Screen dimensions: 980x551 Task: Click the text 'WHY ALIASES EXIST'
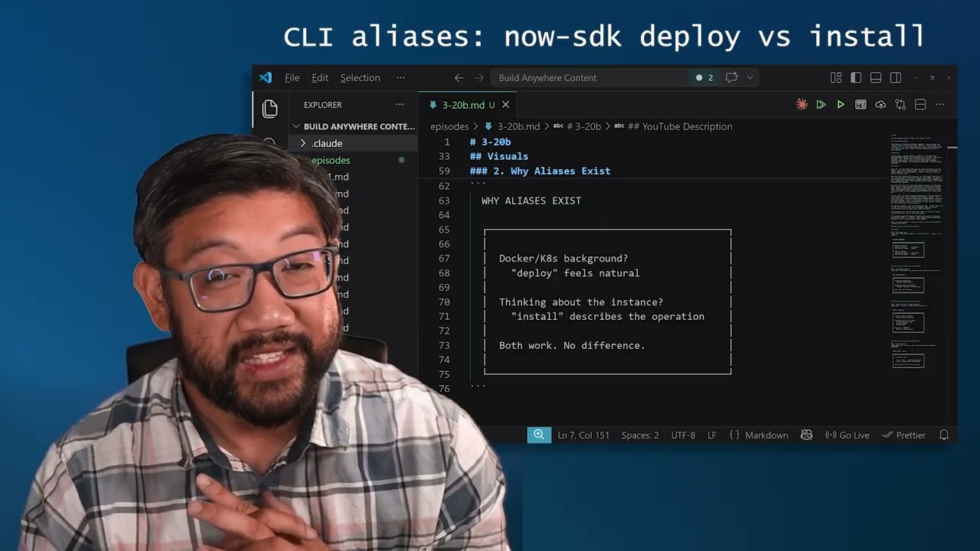coord(531,201)
